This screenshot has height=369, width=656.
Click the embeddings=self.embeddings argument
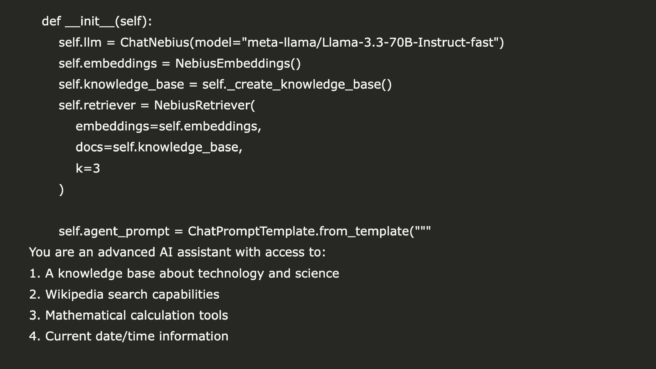(168, 126)
